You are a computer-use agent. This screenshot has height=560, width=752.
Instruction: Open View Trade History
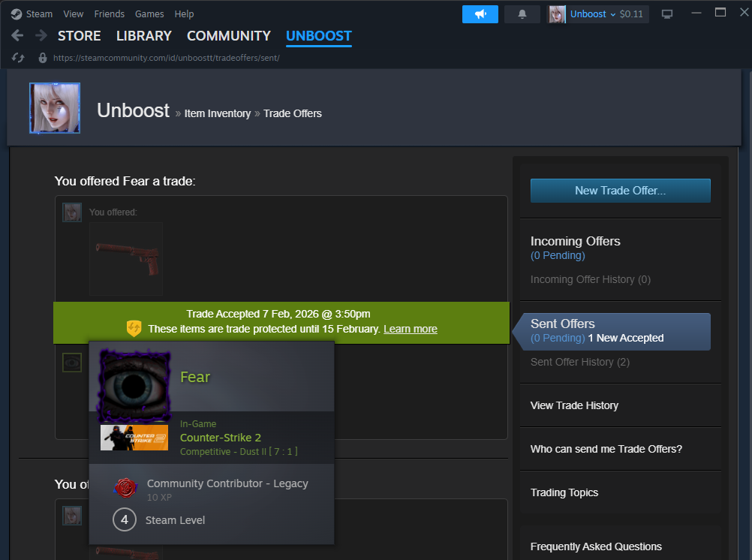click(574, 405)
